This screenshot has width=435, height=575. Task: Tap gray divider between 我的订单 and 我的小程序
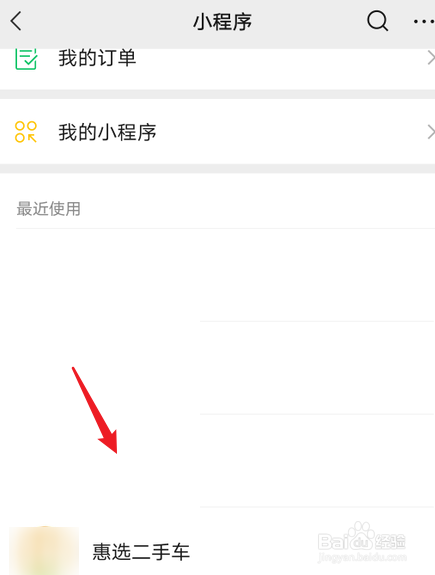(x=218, y=94)
